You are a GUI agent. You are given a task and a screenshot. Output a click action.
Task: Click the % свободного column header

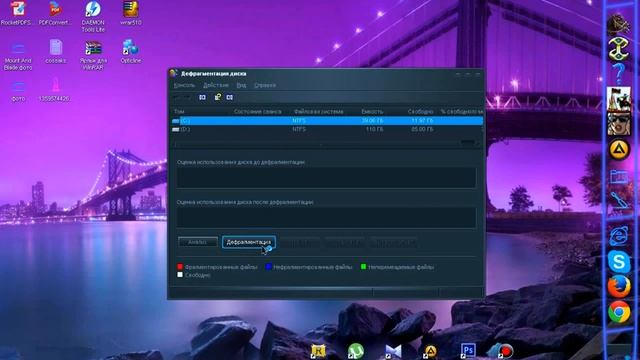pyautogui.click(x=462, y=111)
